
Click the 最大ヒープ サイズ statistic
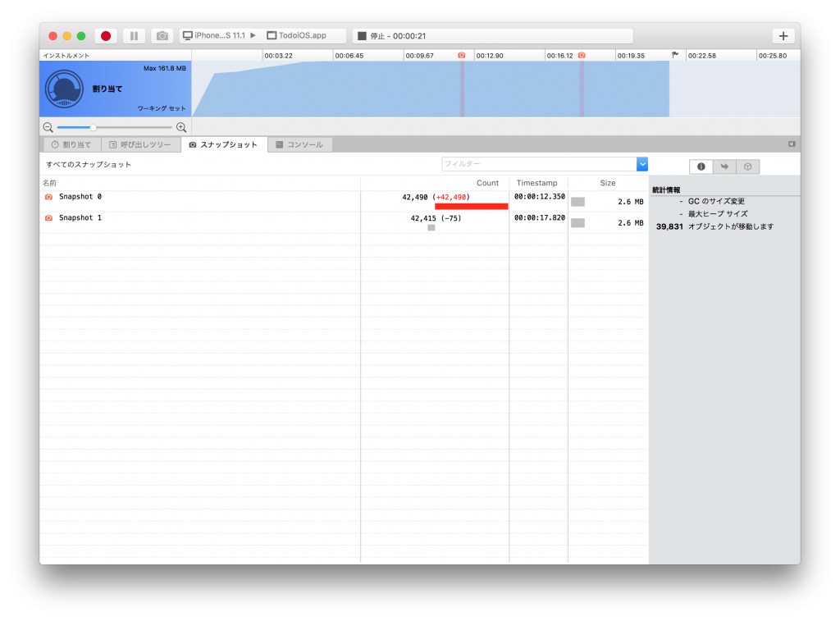[718, 214]
